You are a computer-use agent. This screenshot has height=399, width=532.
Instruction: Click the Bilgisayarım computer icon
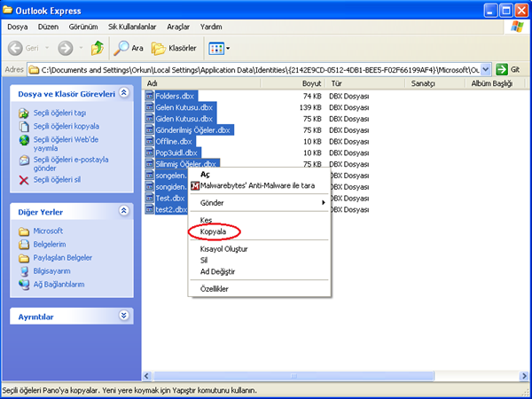pos(24,271)
